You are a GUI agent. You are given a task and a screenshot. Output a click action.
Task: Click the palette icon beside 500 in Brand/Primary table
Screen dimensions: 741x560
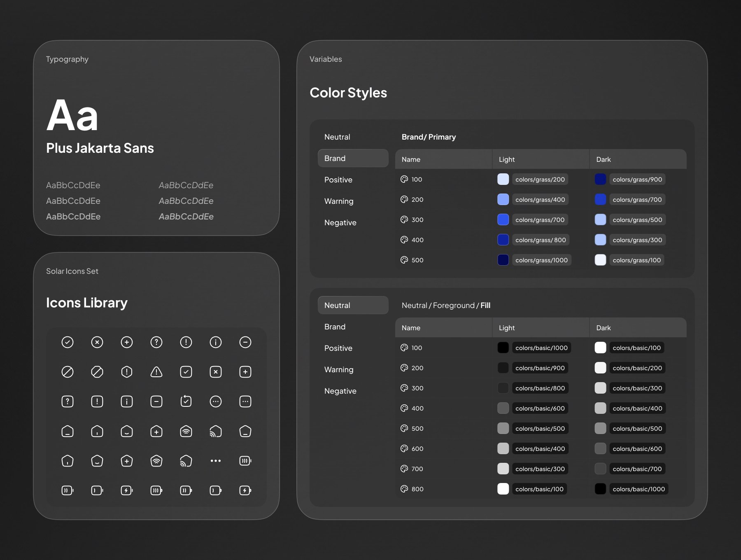pyautogui.click(x=404, y=260)
